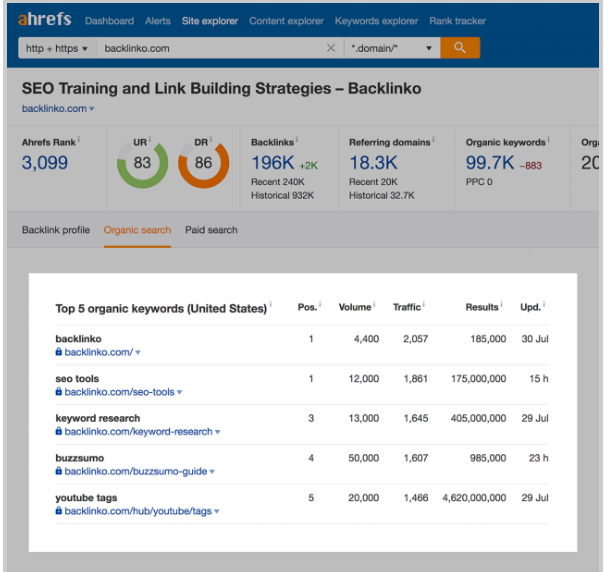
Task: Open the backlinko.com/seo-tools link
Action: coord(120,392)
